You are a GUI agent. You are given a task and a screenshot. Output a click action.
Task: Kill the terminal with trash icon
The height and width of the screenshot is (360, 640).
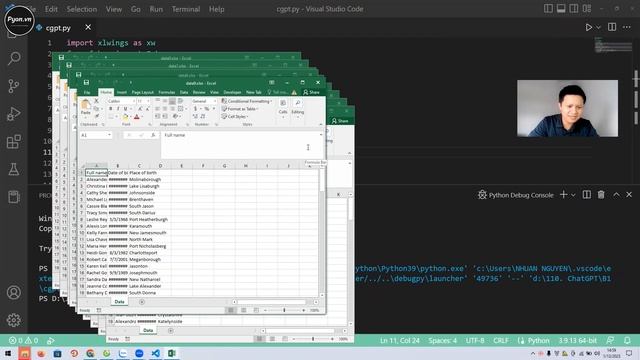click(x=601, y=195)
